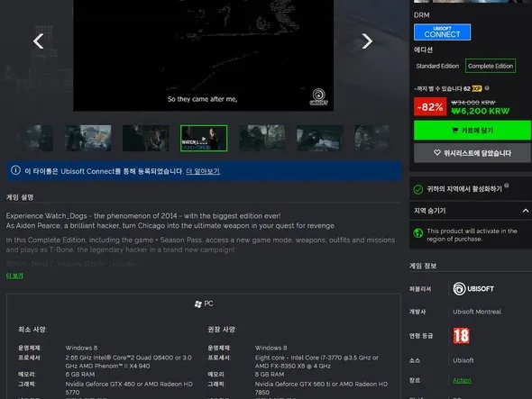The height and width of the screenshot is (399, 532).
Task: Add game to cart with green button
Action: coord(472,131)
